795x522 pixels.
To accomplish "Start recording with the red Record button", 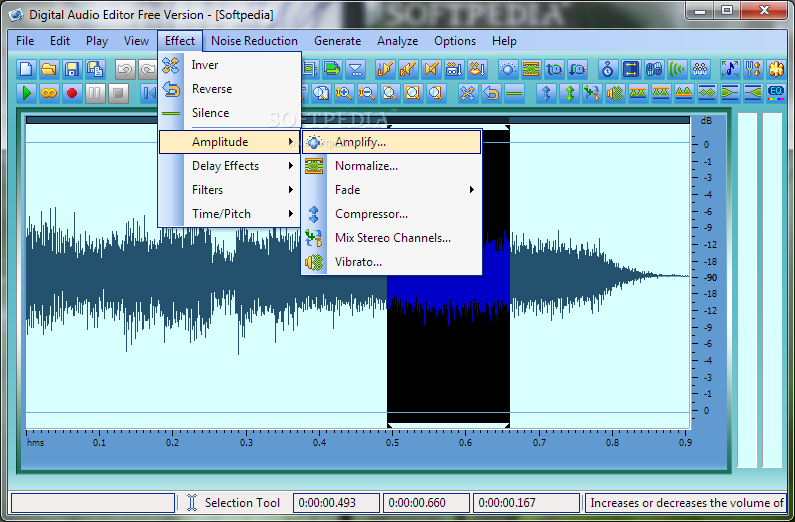I will pyautogui.click(x=72, y=93).
